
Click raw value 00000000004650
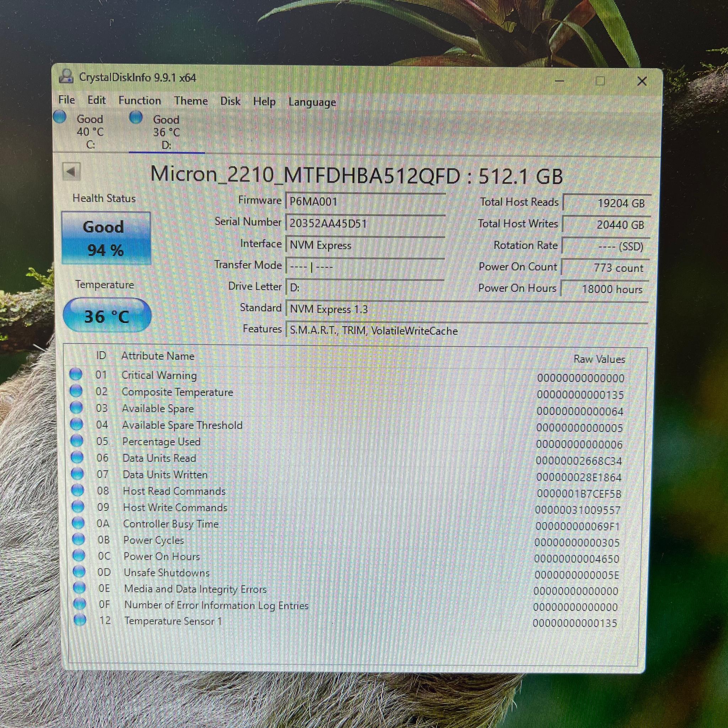577,559
